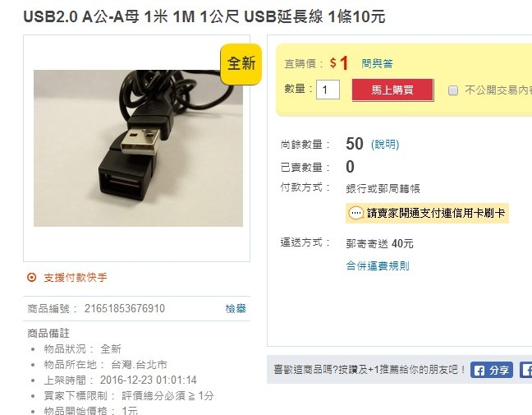Click the $1 direct purchase price

339,63
